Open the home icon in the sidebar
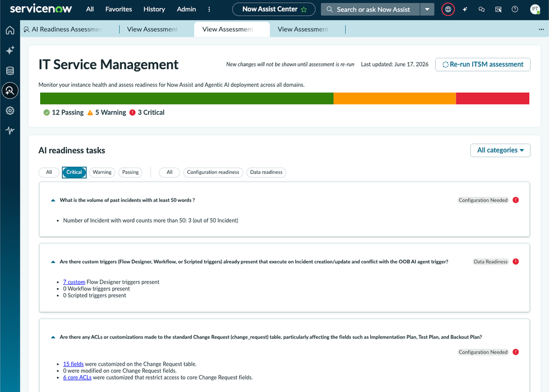Screen dimensions: 549x392 tap(10, 30)
